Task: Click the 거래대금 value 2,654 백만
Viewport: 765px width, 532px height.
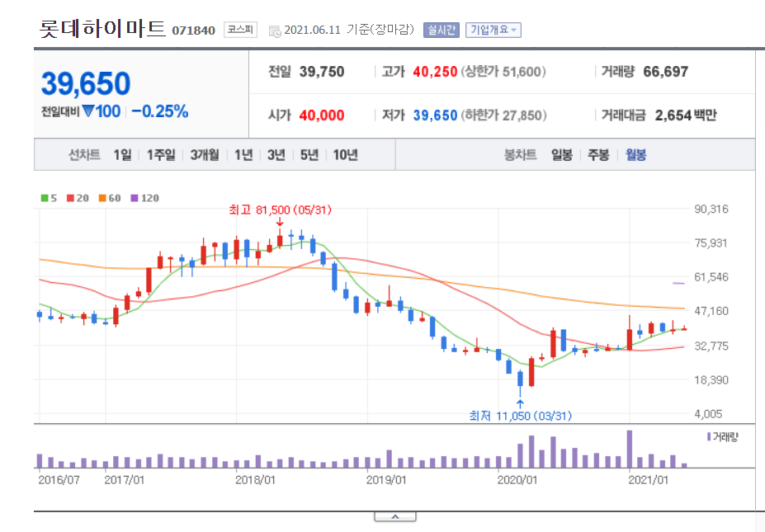Action: point(686,115)
